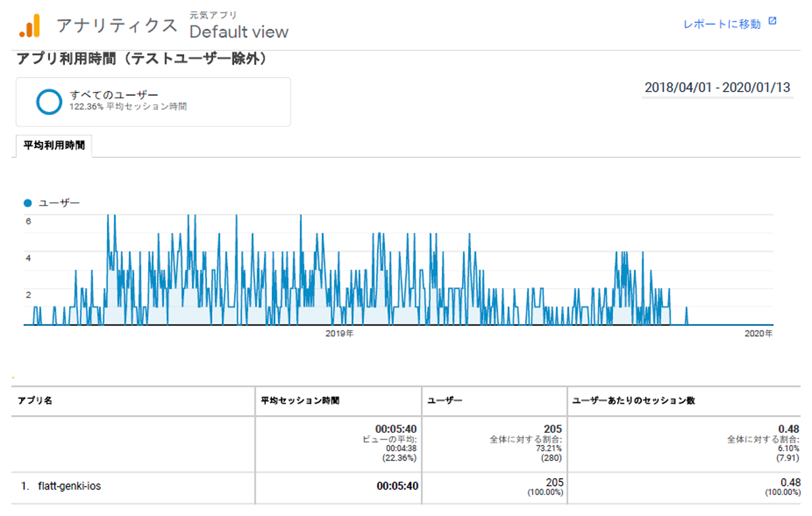Open the date range 2018/04/01 - 2020/01/13
This screenshot has width=812, height=516.
click(x=717, y=88)
